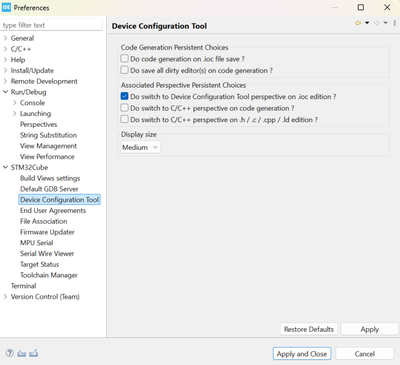Open Serial Wire Viewer preference page
The width and height of the screenshot is (400, 365).
point(47,254)
